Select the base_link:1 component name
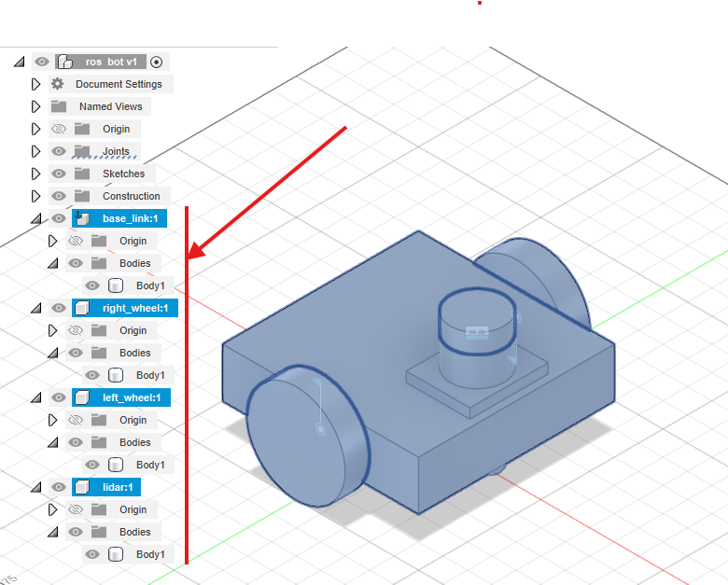This screenshot has width=728, height=585. click(x=130, y=218)
